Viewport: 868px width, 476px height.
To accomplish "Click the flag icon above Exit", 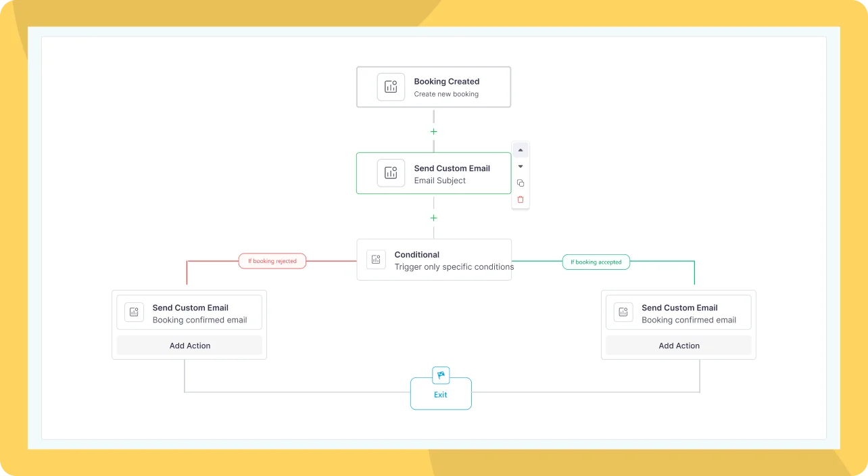I will point(441,375).
